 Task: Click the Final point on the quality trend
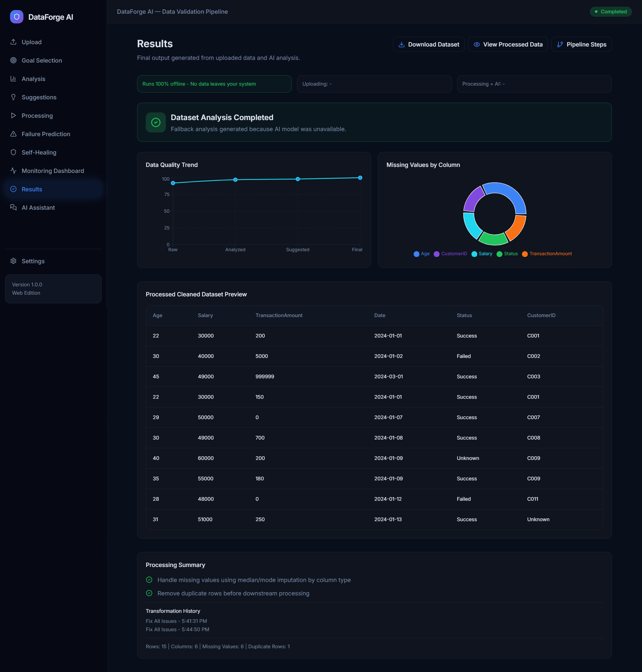(360, 178)
